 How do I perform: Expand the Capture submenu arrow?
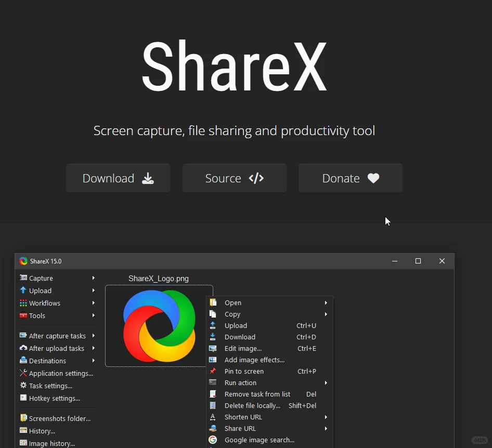click(x=94, y=278)
